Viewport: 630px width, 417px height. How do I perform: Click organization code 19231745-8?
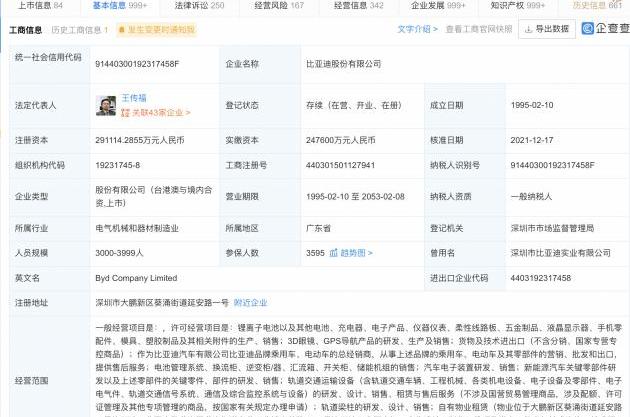pyautogui.click(x=117, y=165)
